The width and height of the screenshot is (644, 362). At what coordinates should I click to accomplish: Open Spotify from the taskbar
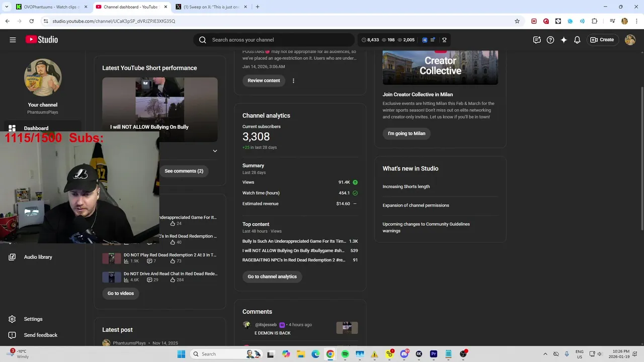(345, 354)
